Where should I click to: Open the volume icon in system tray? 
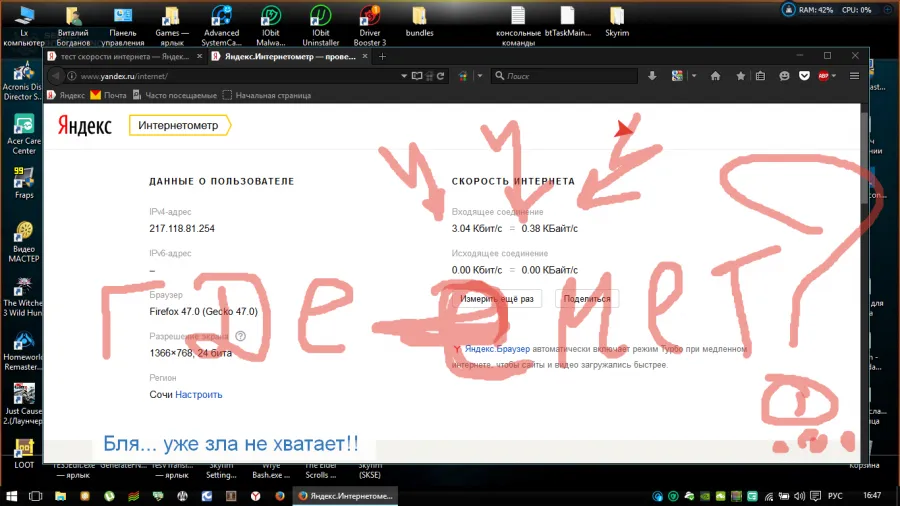[799, 496]
